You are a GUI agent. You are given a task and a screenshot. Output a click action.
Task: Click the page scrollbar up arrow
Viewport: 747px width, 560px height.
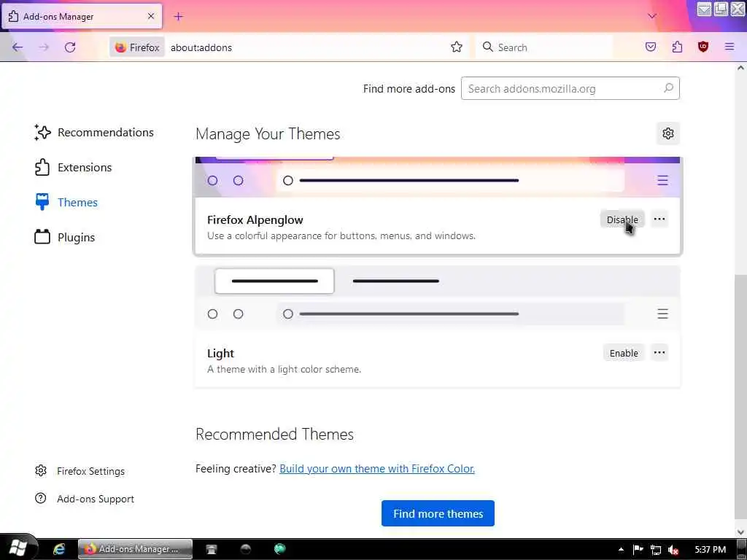pyautogui.click(x=740, y=68)
